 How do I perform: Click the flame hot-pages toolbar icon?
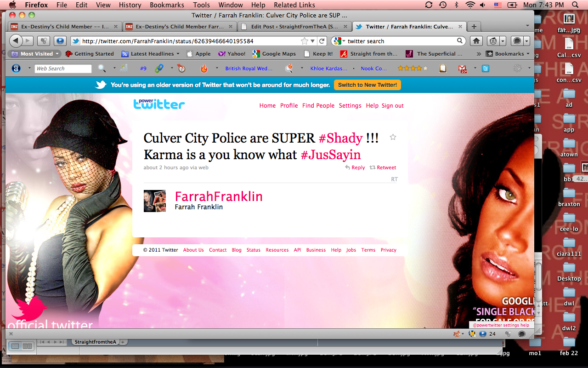(x=204, y=69)
